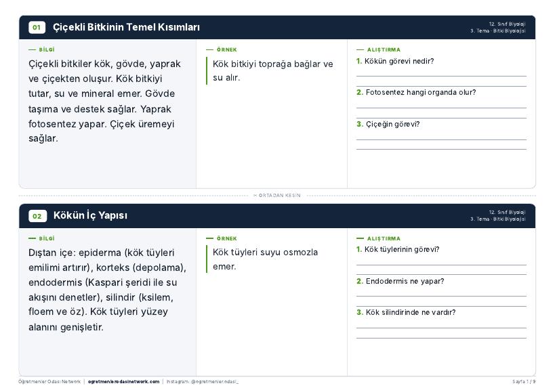The height and width of the screenshot is (392, 555).
Task: Click the answer line under Çiçeğin görevi?
Action: click(441, 139)
